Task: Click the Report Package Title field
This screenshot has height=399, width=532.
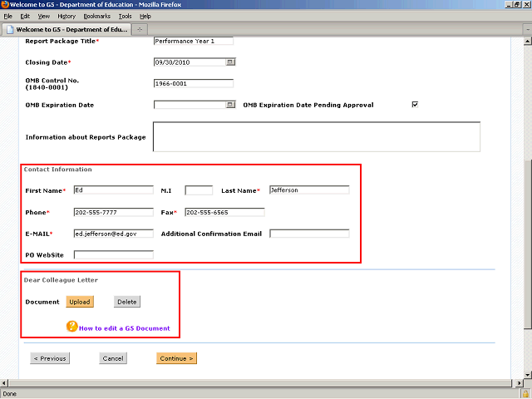Action: pos(194,41)
